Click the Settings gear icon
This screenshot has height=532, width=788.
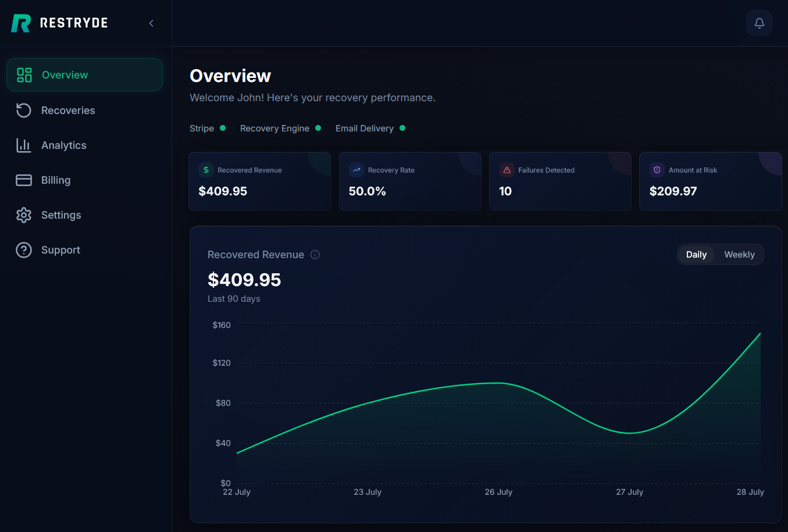pyautogui.click(x=24, y=215)
